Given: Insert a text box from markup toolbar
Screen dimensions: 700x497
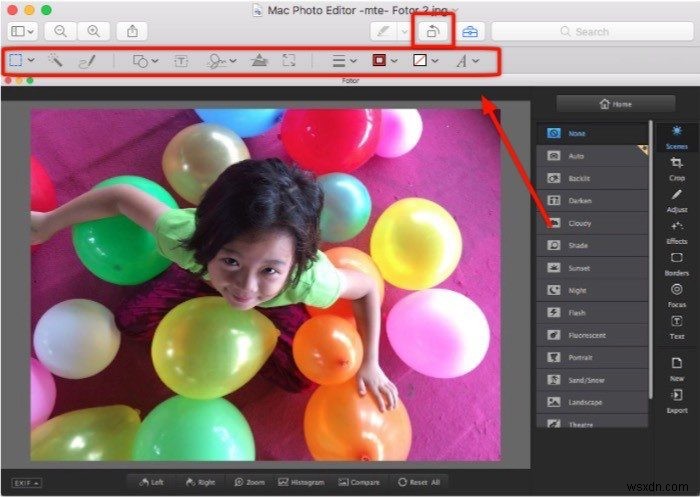Looking at the screenshot, I should coord(181,61).
